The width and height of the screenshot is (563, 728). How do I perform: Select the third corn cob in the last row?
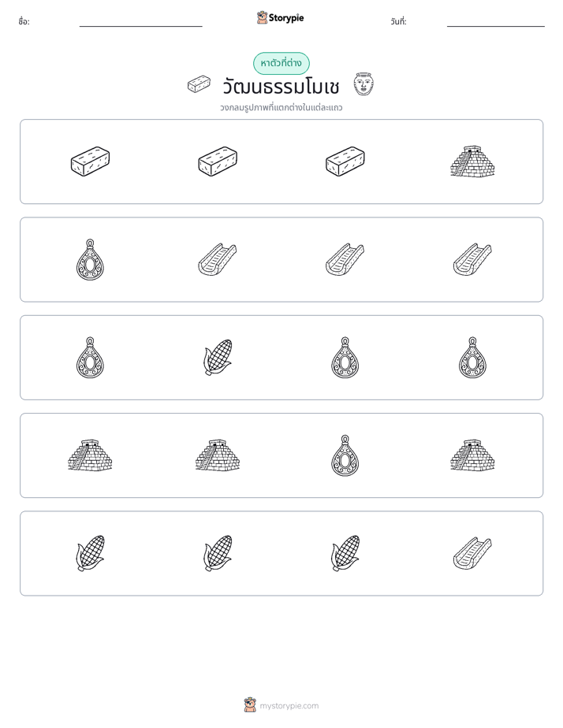345,553
